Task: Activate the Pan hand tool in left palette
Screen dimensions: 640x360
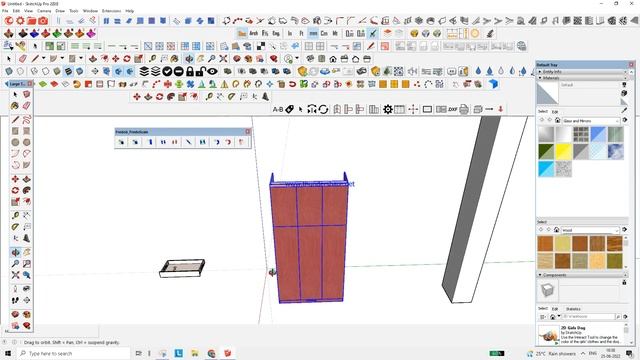Action: click(27, 252)
